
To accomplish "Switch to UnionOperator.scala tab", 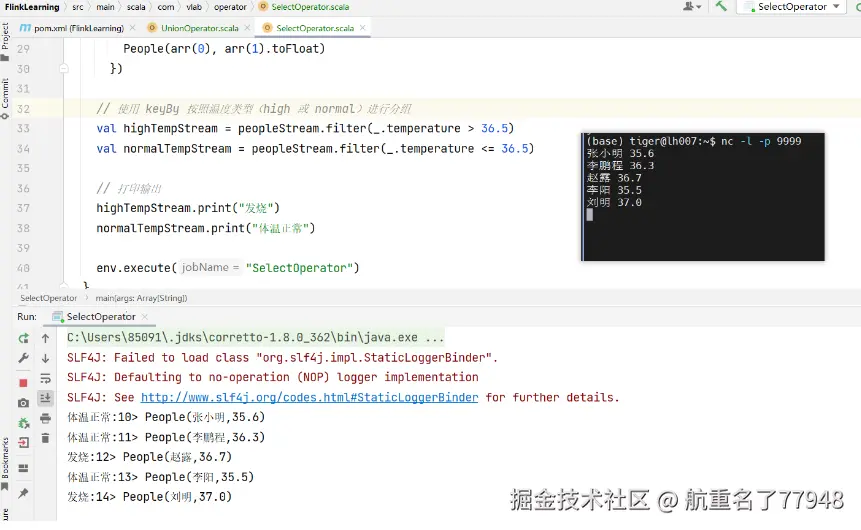I will click(x=193, y=28).
